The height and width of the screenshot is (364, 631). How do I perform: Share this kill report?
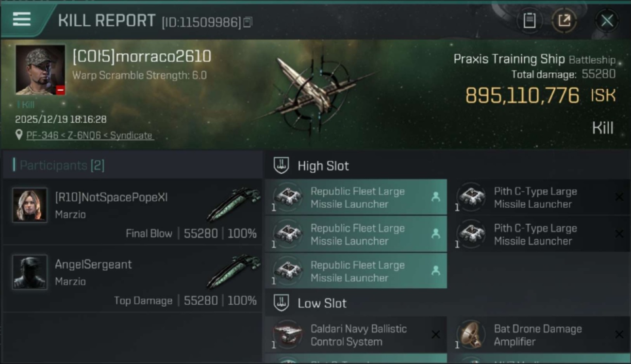point(564,20)
